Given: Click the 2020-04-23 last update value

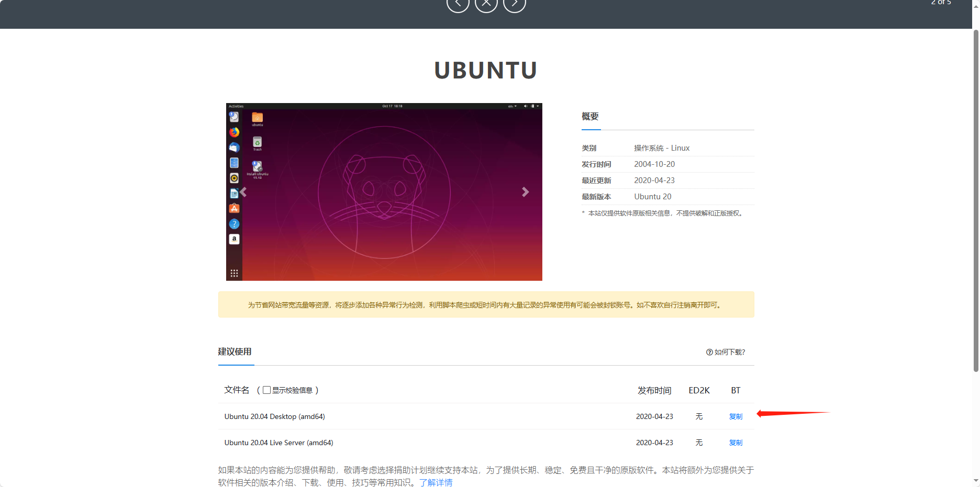Looking at the screenshot, I should [x=654, y=180].
